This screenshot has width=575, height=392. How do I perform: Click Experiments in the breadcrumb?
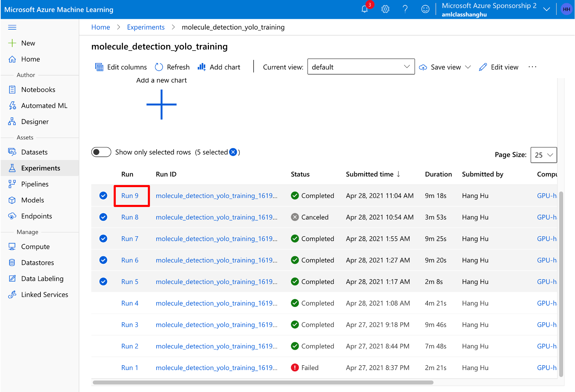coord(146,27)
